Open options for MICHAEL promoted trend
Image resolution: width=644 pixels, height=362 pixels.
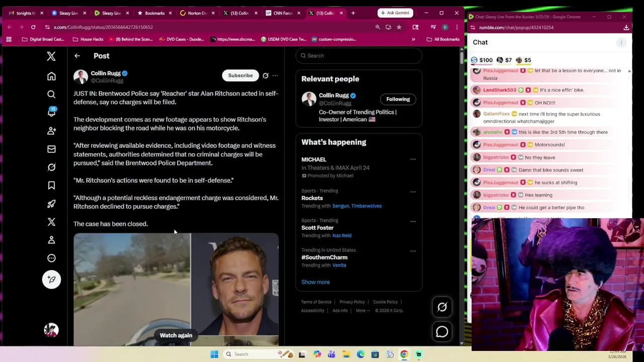413,159
